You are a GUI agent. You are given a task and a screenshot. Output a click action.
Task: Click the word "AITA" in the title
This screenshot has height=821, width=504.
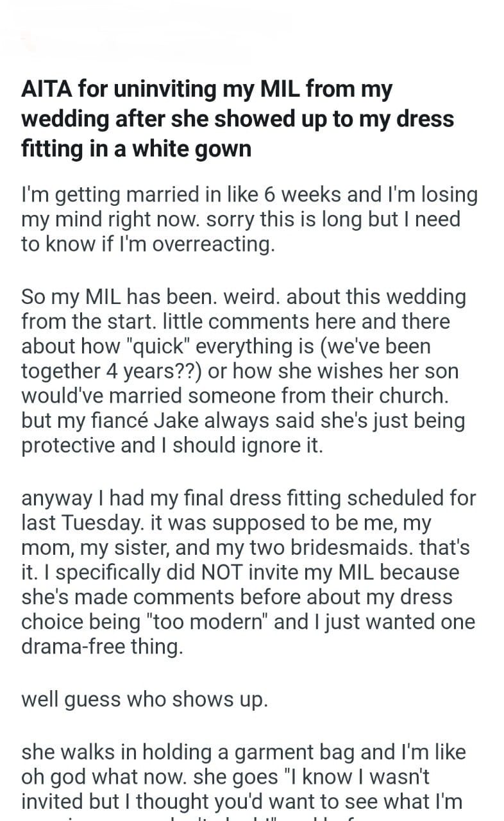tap(49, 90)
